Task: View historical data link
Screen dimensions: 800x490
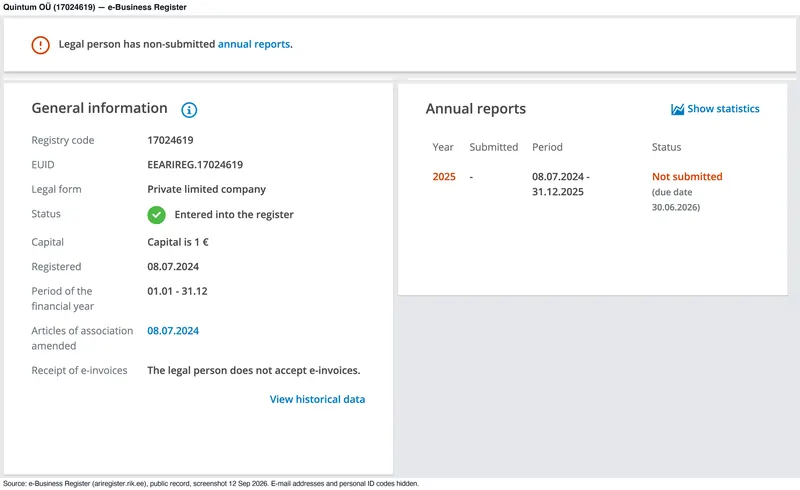Action: (x=317, y=399)
